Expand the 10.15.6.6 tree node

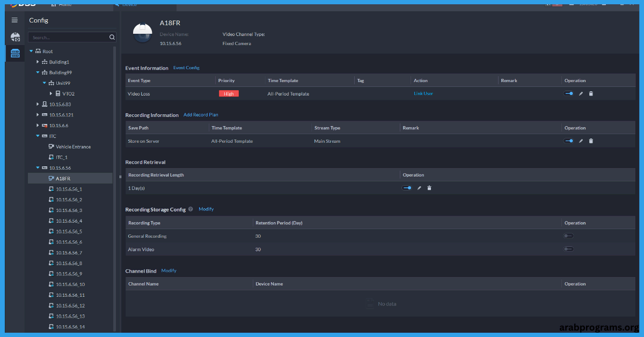point(38,126)
